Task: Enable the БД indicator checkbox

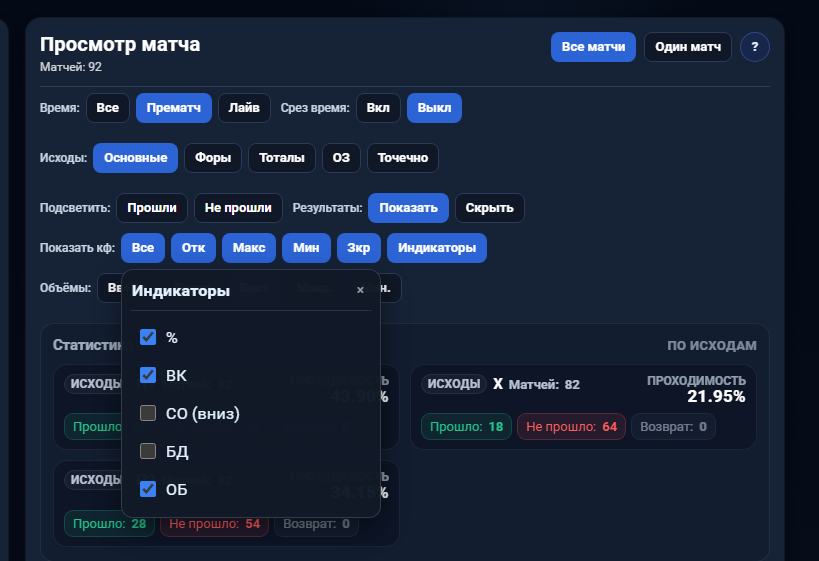Action: click(x=148, y=451)
